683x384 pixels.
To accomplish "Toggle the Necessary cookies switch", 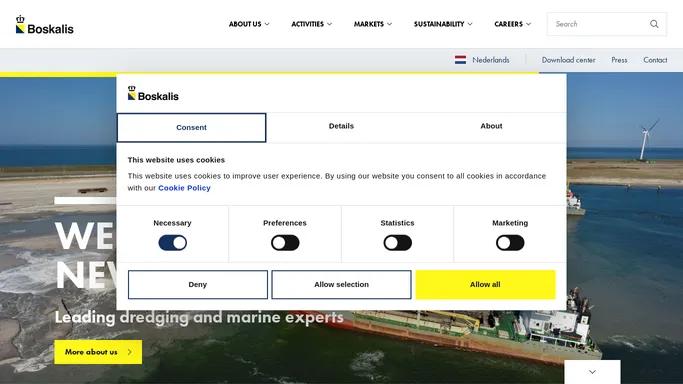I will (x=172, y=243).
